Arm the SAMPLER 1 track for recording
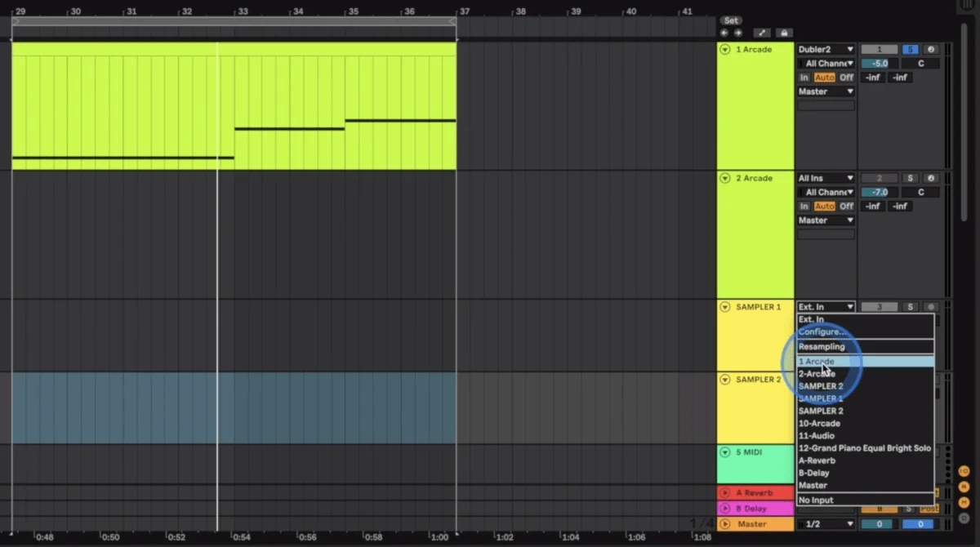Viewport: 980px width, 547px height. click(x=931, y=307)
